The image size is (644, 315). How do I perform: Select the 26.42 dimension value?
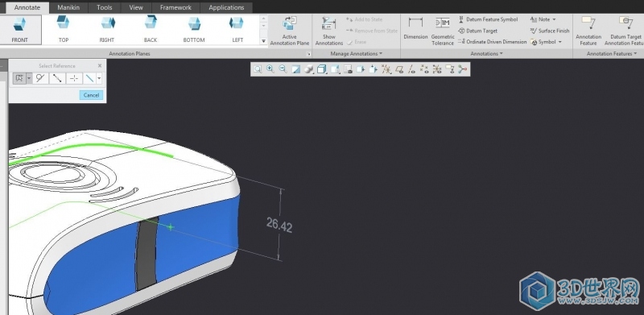click(279, 225)
